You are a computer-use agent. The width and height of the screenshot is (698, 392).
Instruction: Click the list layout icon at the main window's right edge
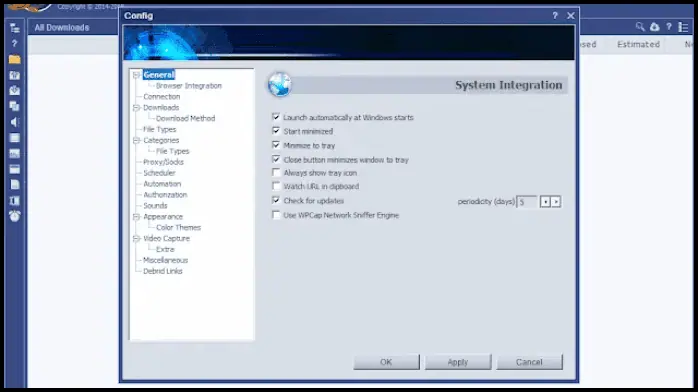pyautogui.click(x=683, y=27)
